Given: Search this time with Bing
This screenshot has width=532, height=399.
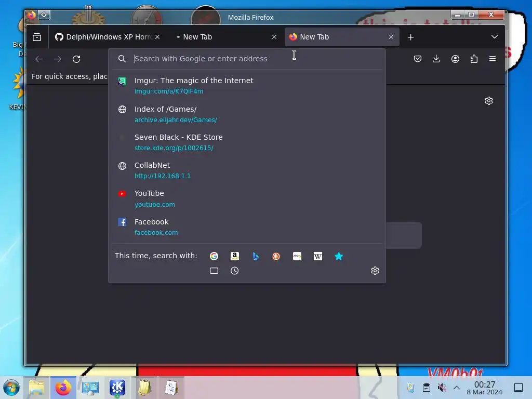Looking at the screenshot, I should (256, 256).
